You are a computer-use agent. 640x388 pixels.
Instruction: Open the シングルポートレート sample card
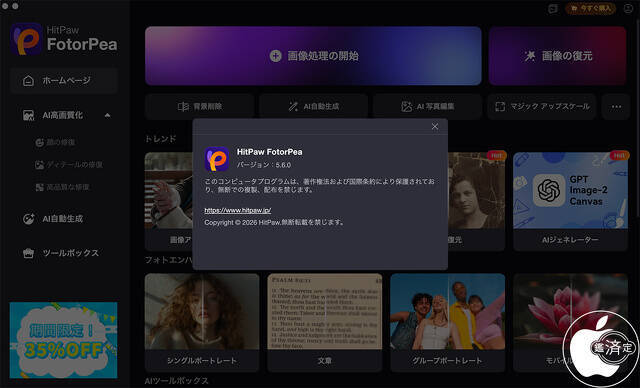[202, 322]
